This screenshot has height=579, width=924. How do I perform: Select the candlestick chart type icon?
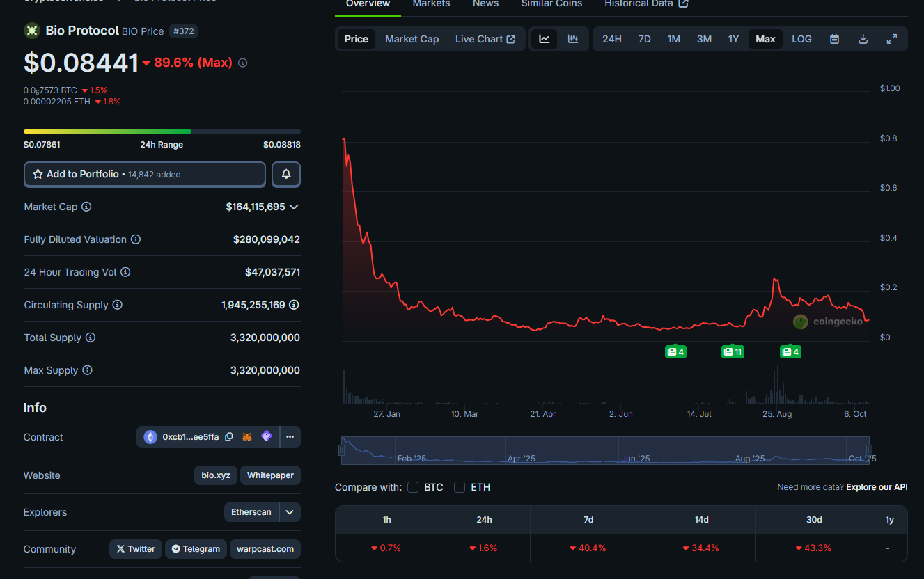click(573, 39)
